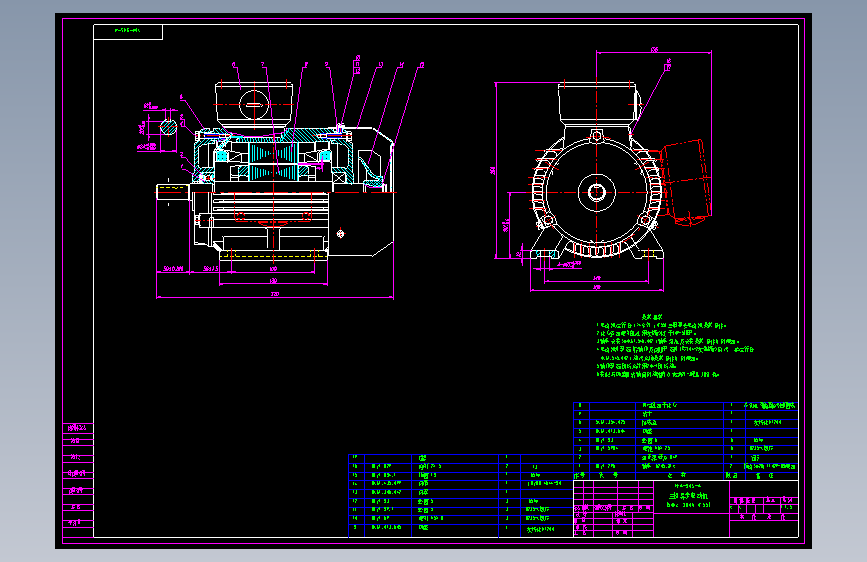Click the red dashed conduit box on end view

tap(686, 183)
